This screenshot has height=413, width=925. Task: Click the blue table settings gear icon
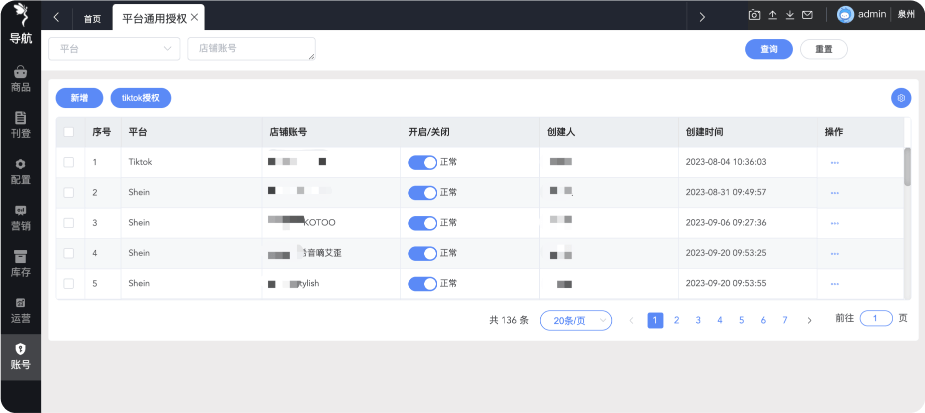[901, 98]
